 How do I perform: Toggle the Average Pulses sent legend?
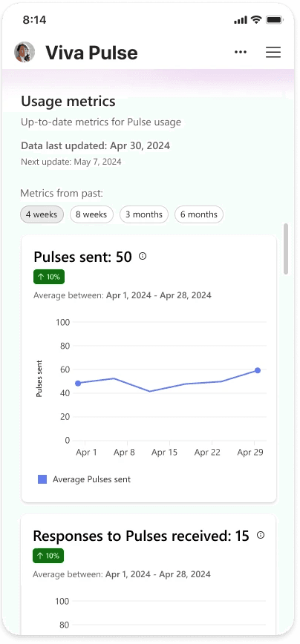(x=84, y=479)
